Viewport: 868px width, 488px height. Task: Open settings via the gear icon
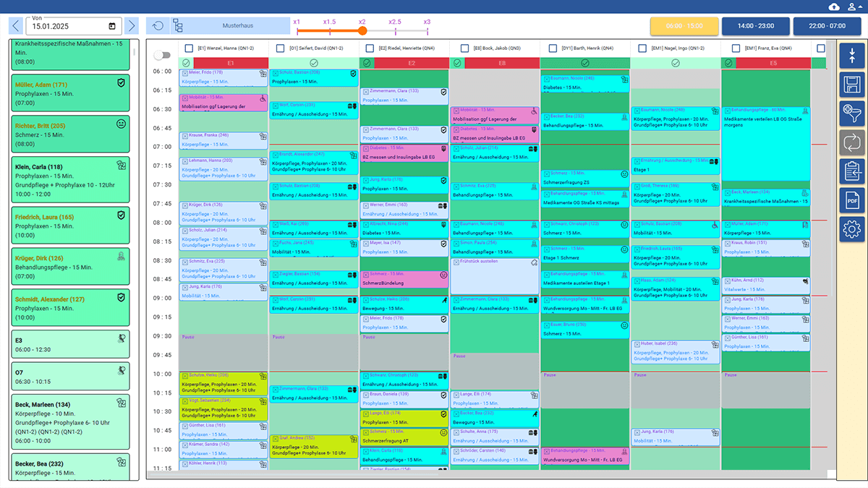(852, 229)
